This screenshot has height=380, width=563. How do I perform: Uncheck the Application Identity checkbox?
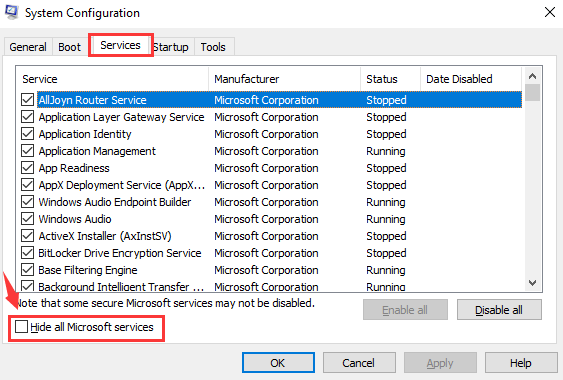(x=28, y=134)
